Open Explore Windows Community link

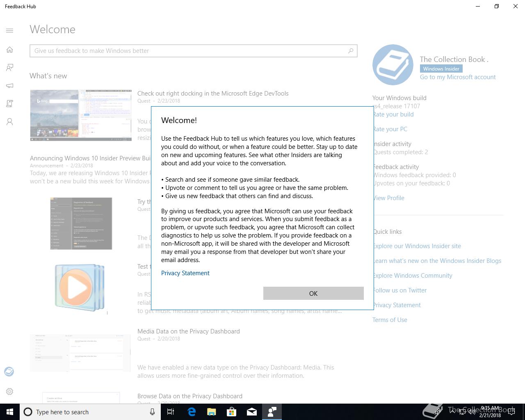tap(413, 276)
